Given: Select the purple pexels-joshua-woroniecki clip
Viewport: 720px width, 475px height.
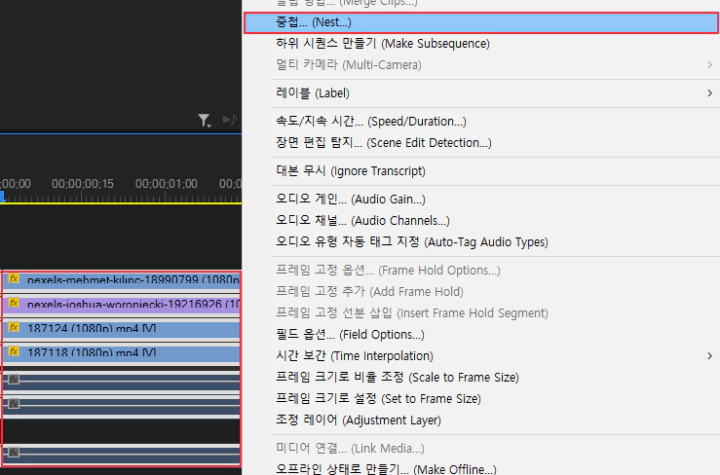Looking at the screenshot, I should [x=122, y=304].
